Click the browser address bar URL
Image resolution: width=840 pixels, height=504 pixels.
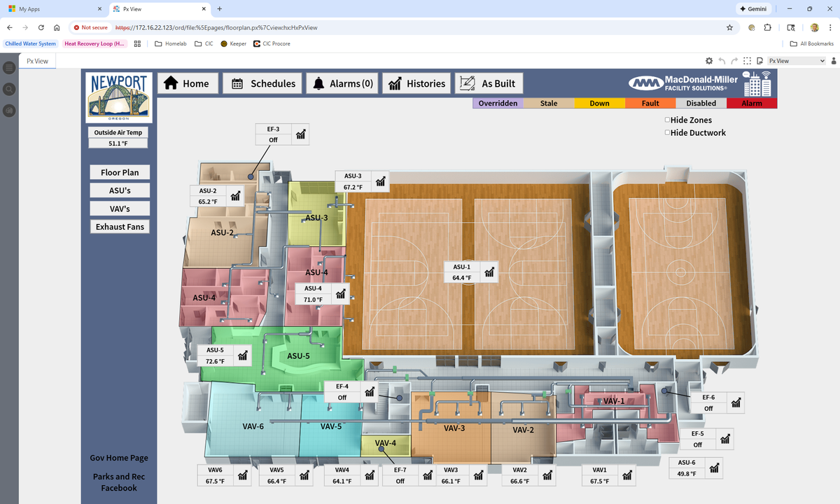click(216, 27)
